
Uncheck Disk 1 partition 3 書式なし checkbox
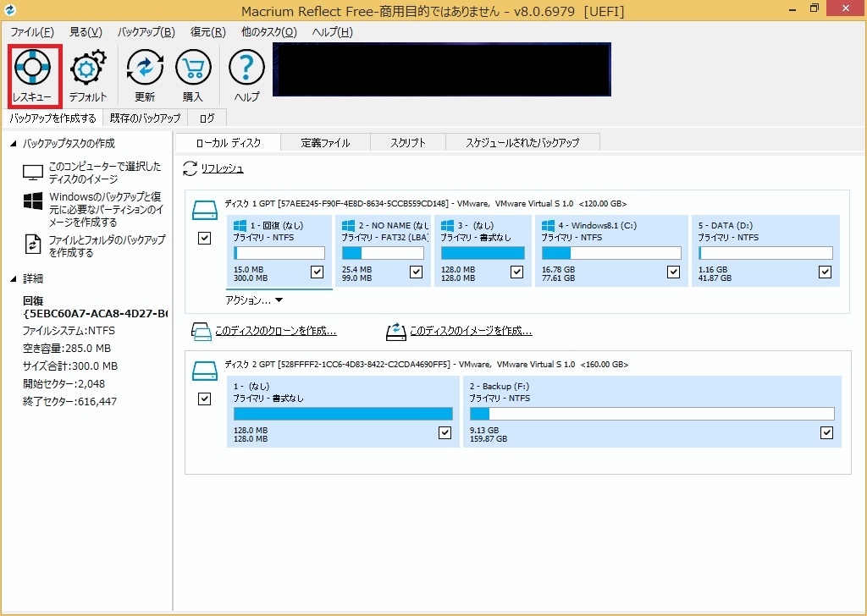click(516, 272)
